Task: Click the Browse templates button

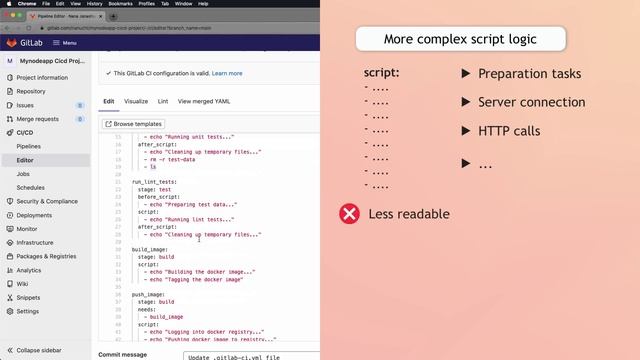Action: tap(133, 124)
